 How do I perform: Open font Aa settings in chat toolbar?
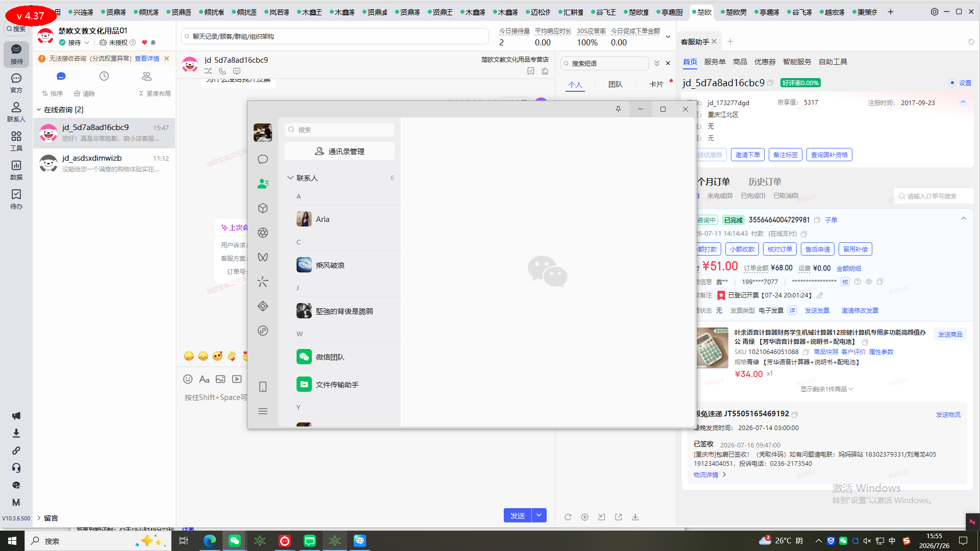pyautogui.click(x=204, y=379)
